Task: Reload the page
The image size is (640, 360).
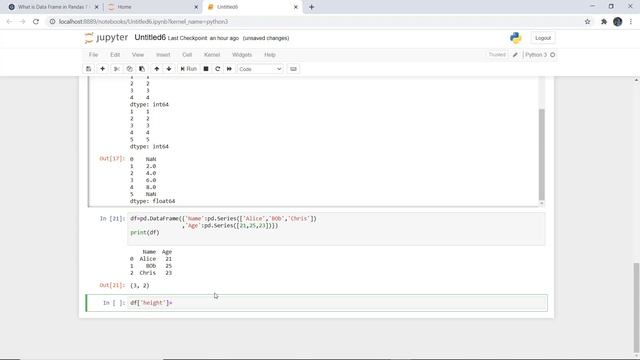Action: (x=36, y=22)
